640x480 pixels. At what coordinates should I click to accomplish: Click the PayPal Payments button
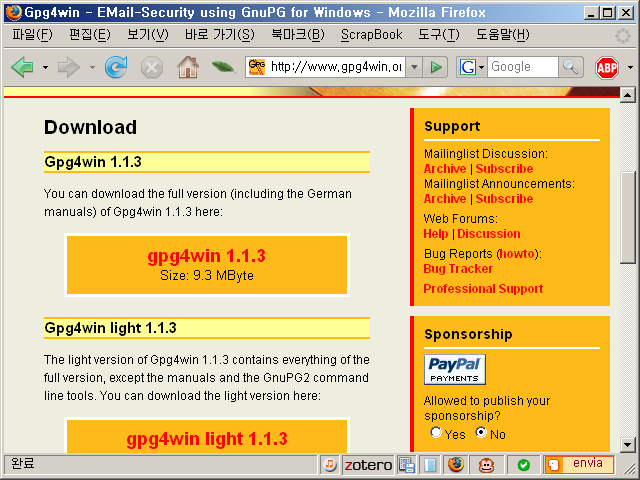pos(455,369)
